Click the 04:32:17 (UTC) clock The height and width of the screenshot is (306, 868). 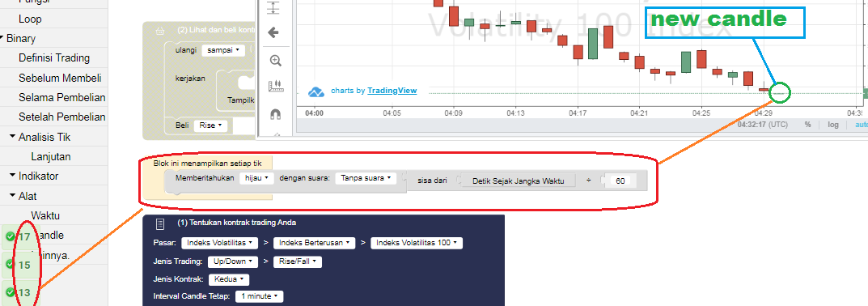[x=762, y=125]
